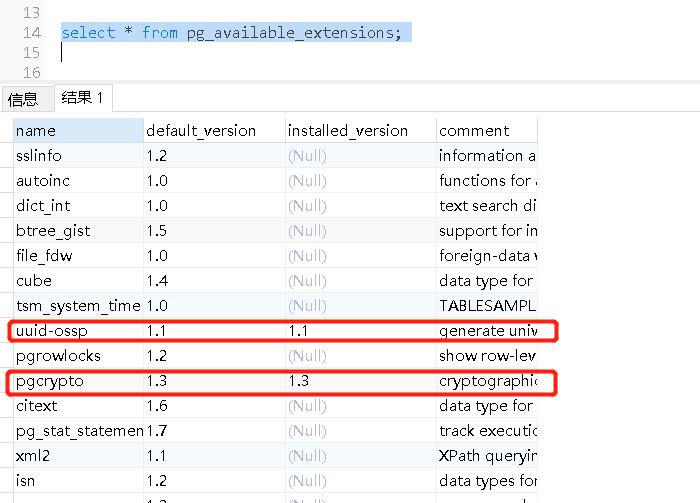Select the 结果 1 tab
Viewport: 700px width, 503px height.
pos(83,98)
